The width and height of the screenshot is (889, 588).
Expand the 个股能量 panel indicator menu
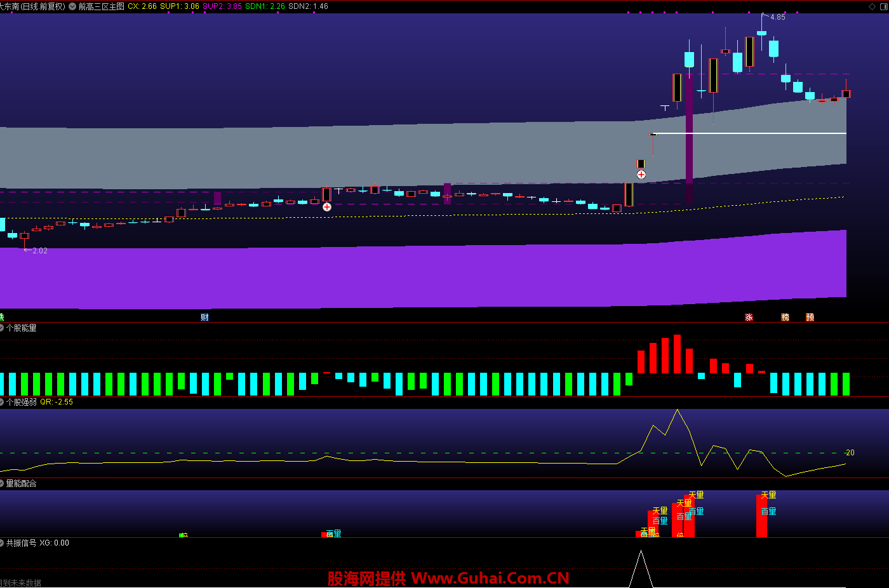(2, 328)
